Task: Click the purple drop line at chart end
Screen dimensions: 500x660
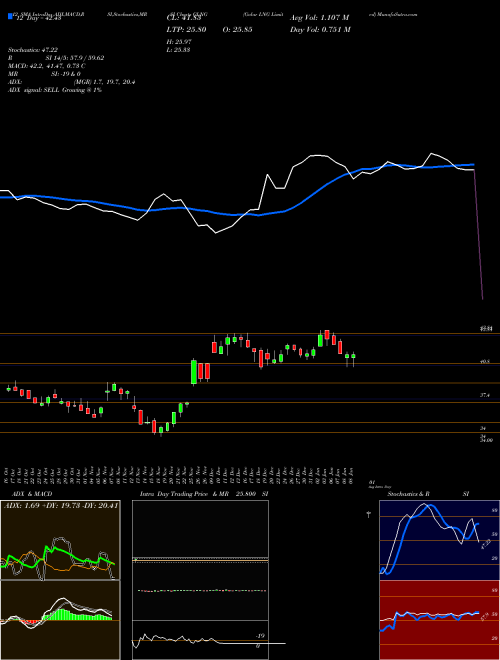Action: (x=479, y=234)
